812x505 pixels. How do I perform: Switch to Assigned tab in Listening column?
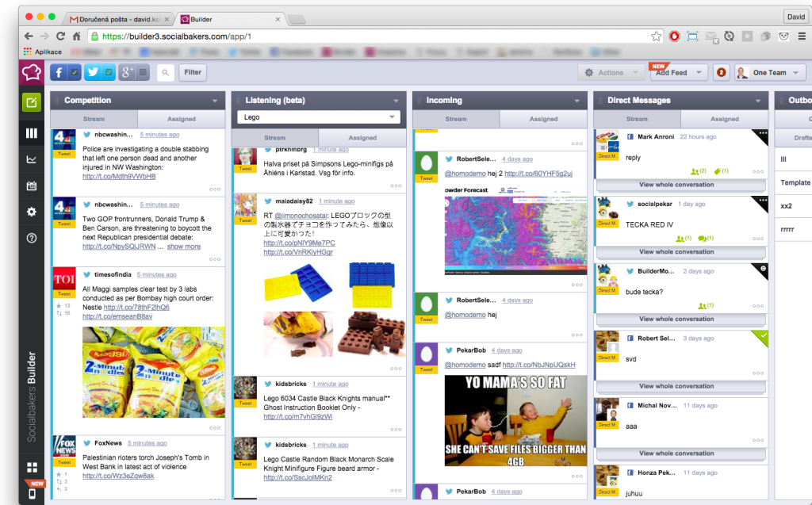coord(362,138)
